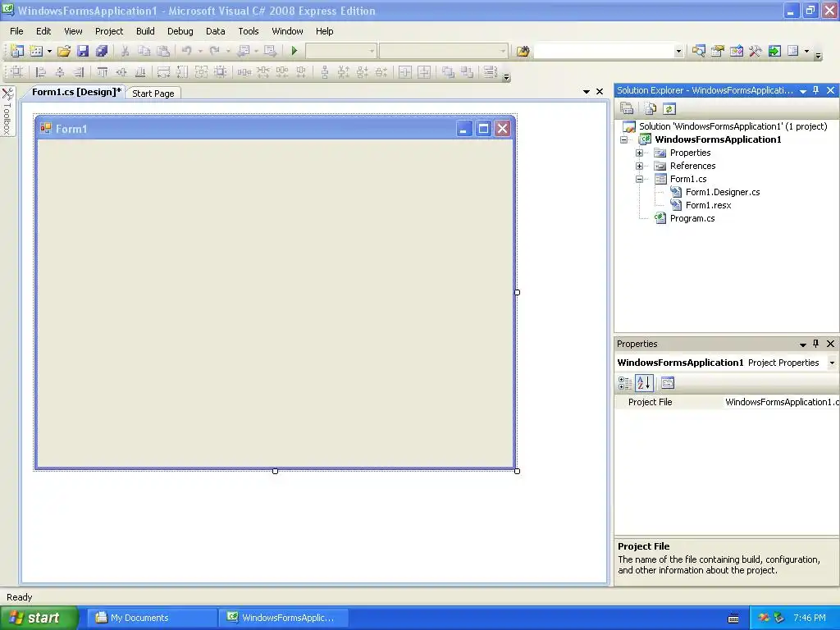Image resolution: width=840 pixels, height=630 pixels.
Task: Click Property Pages icon in Properties panel
Action: 668,383
